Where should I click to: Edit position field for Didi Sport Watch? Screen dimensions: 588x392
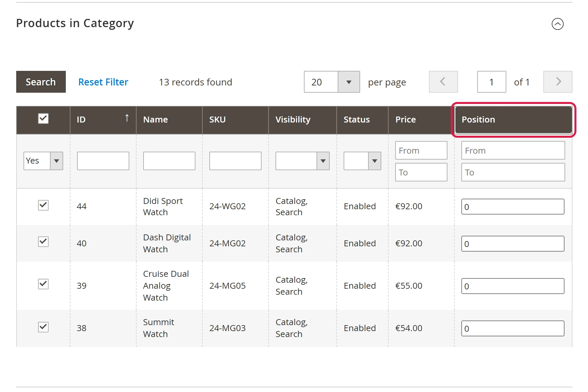click(513, 207)
